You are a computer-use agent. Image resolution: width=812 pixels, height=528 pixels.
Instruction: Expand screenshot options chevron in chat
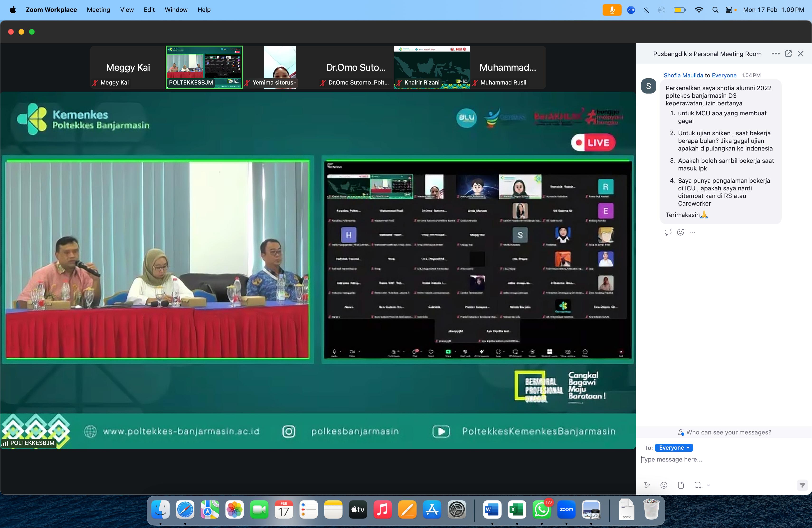[708, 485]
